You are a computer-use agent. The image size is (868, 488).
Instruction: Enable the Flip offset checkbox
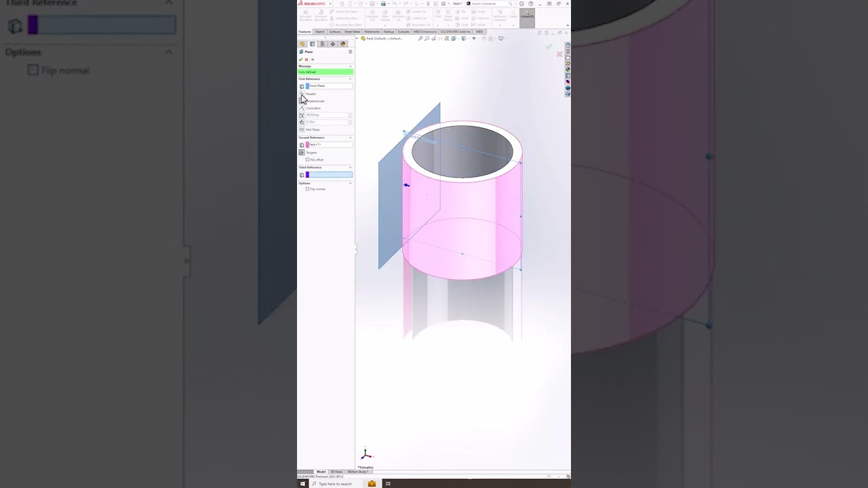[x=307, y=159]
